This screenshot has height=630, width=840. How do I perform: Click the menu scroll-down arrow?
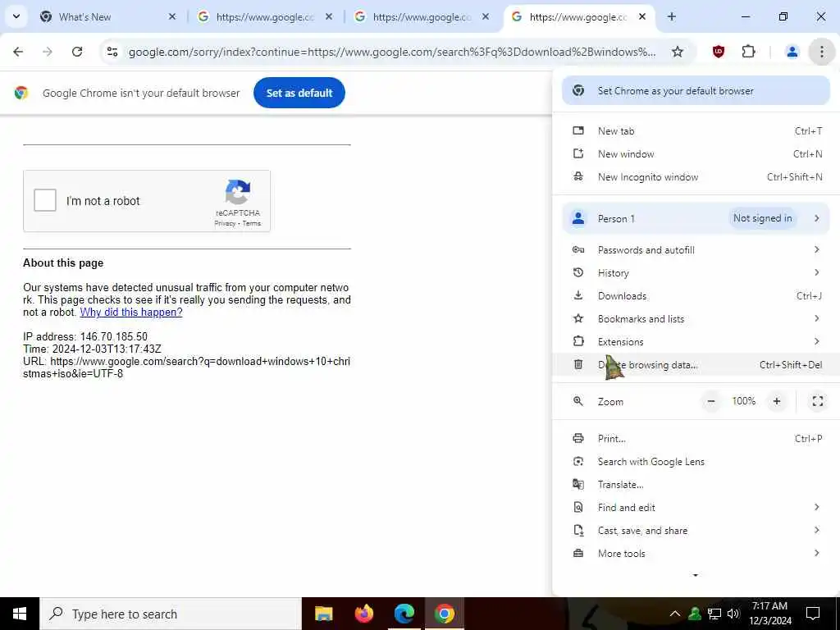pyautogui.click(x=696, y=575)
